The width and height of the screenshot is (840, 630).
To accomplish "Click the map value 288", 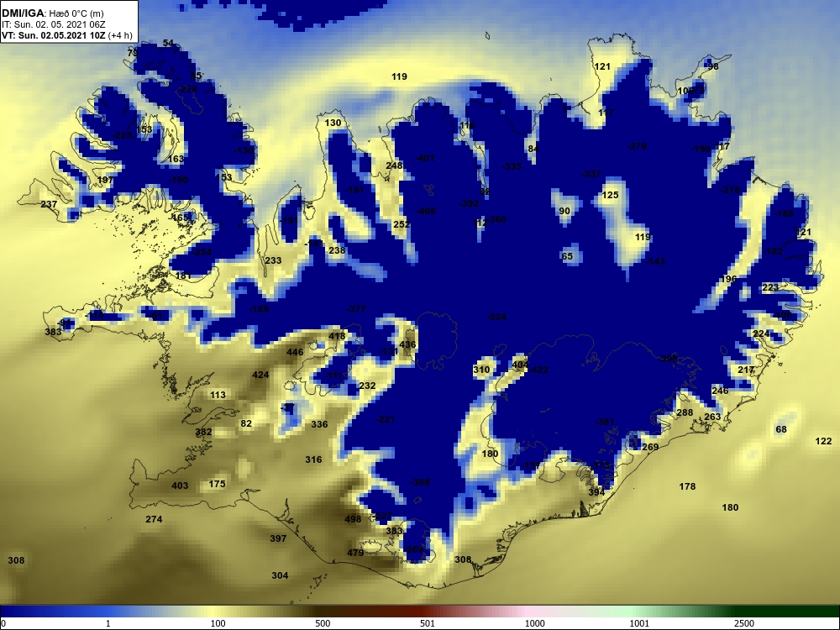I will (x=685, y=412).
